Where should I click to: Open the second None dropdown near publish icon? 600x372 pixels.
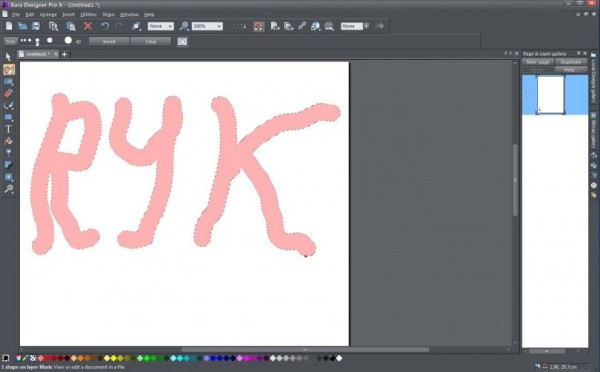355,26
